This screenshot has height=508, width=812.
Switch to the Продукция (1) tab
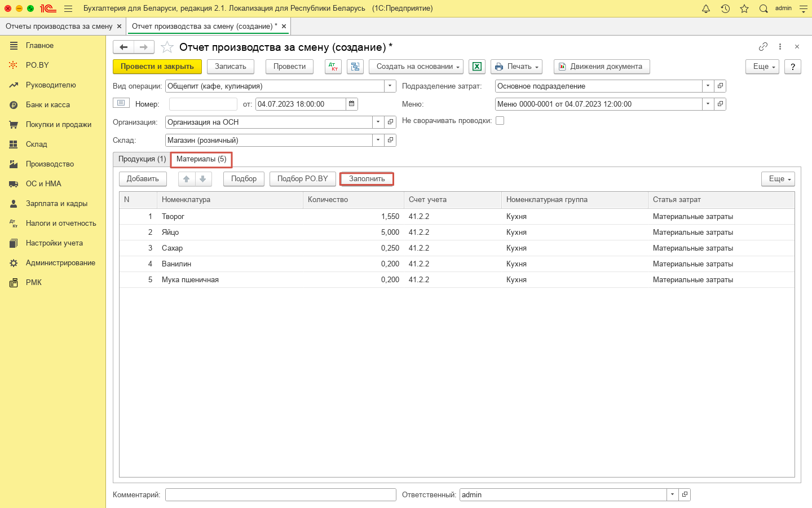[142, 159]
